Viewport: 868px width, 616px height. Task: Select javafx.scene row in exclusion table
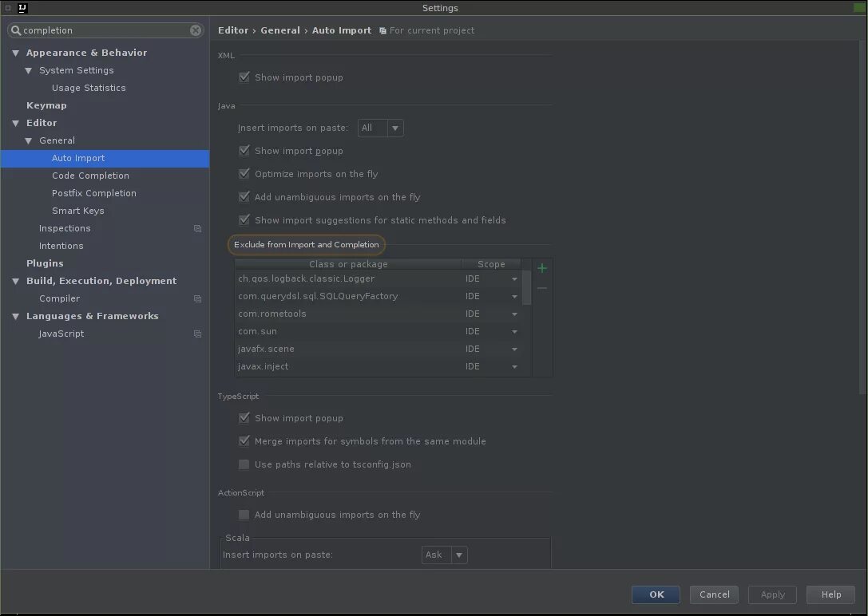click(x=378, y=349)
